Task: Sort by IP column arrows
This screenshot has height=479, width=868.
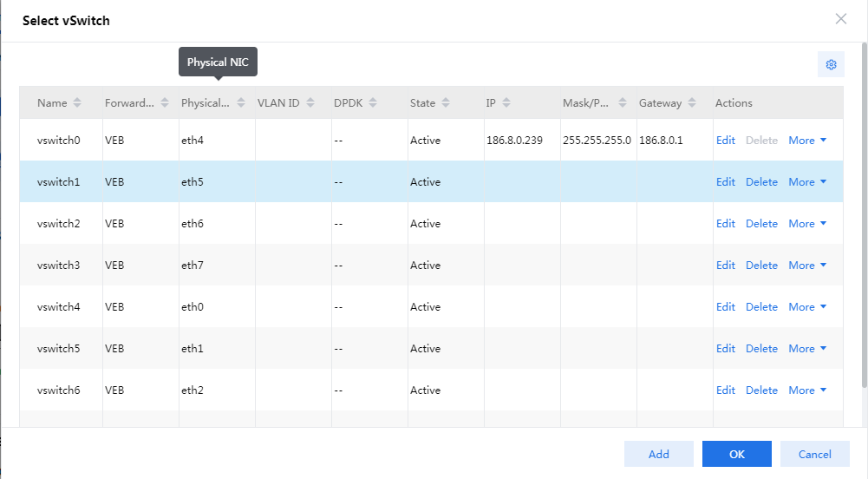Action: coord(506,103)
